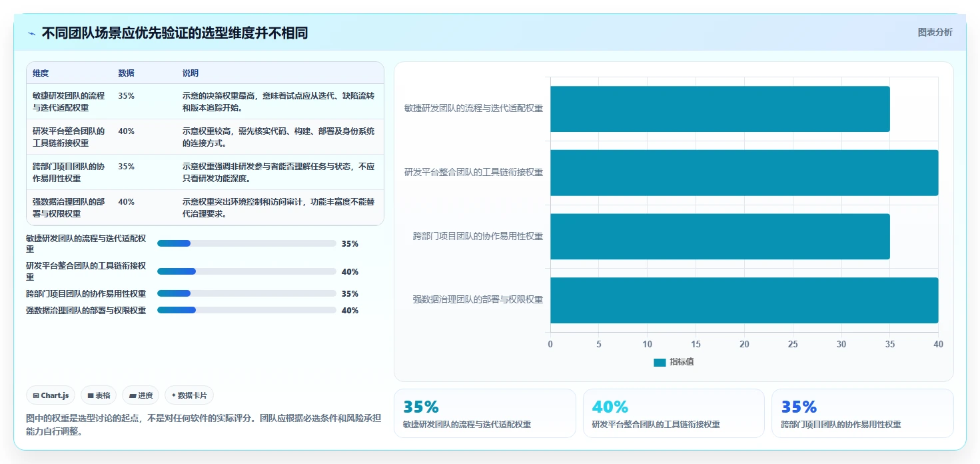Click the chart bar for 强数据治理团队的部署与权限权重

tap(744, 301)
